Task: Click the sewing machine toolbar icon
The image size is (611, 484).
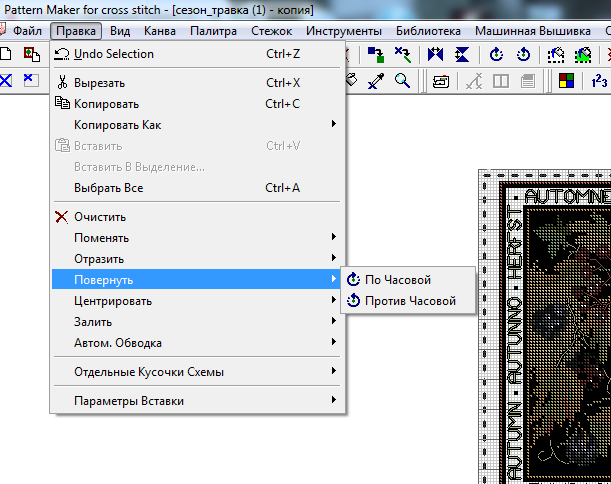Action: [x=441, y=80]
